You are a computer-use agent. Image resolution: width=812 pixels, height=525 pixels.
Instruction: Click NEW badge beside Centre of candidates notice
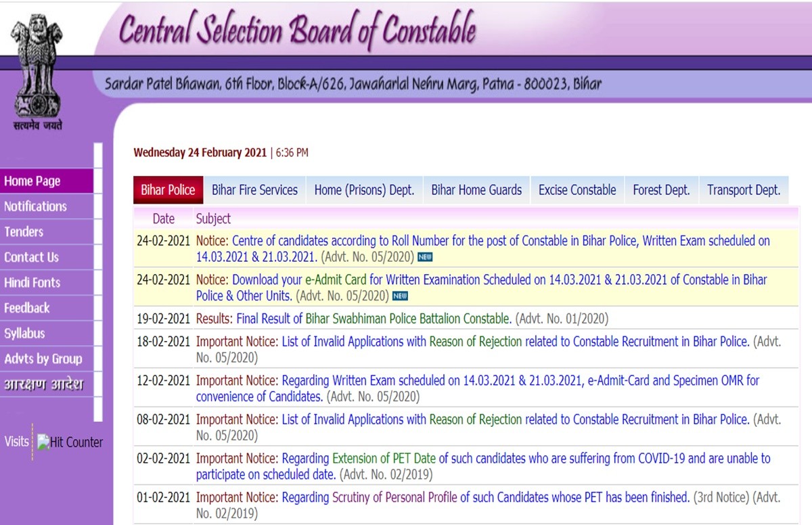point(425,257)
